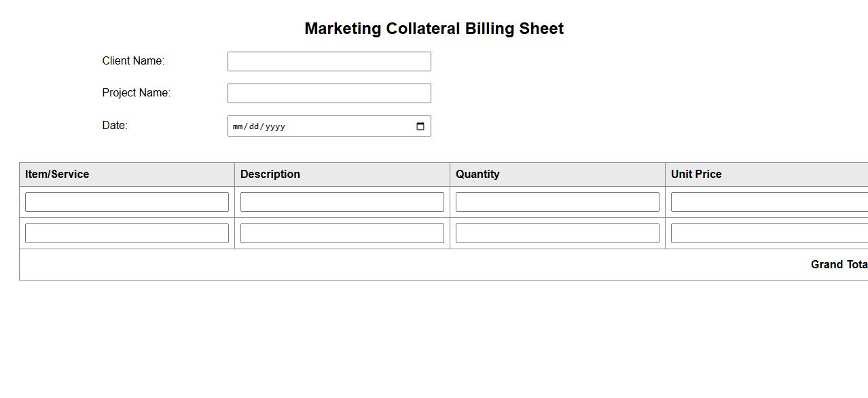Click the Client Name text field

329,61
